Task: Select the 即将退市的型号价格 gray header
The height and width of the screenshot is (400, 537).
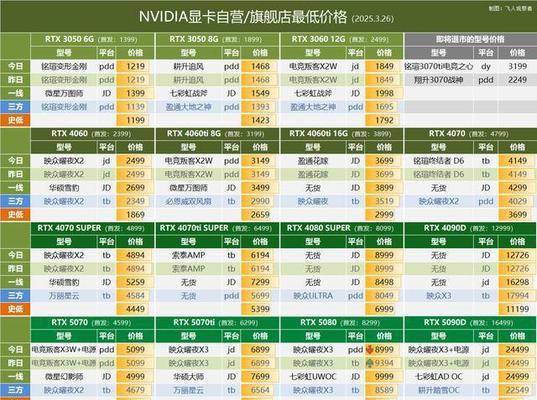Action: coord(470,39)
